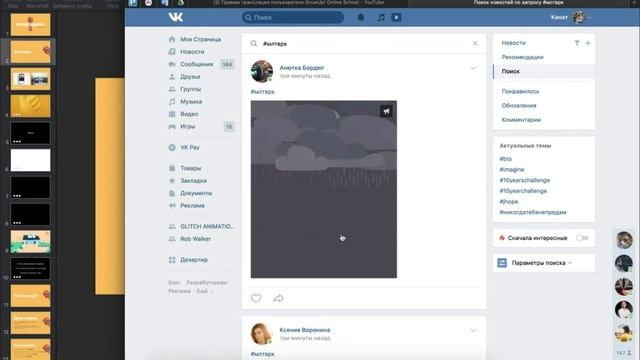Click the music icon beside Музыка
The width and height of the screenshot is (640, 360).
172,102
